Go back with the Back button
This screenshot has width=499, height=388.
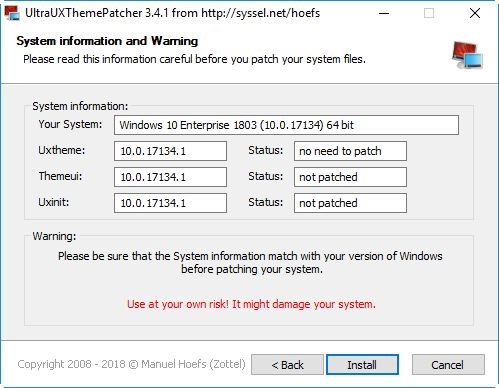pyautogui.click(x=287, y=364)
